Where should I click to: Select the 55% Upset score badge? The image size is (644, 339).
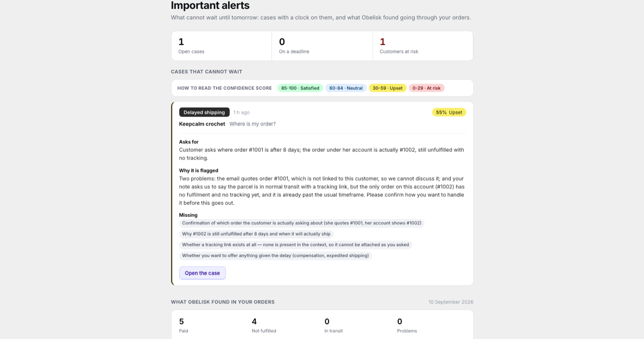tap(449, 112)
